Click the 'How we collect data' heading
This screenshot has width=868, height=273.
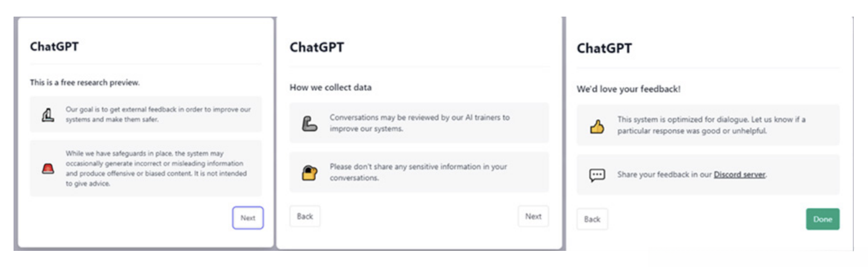pos(331,87)
